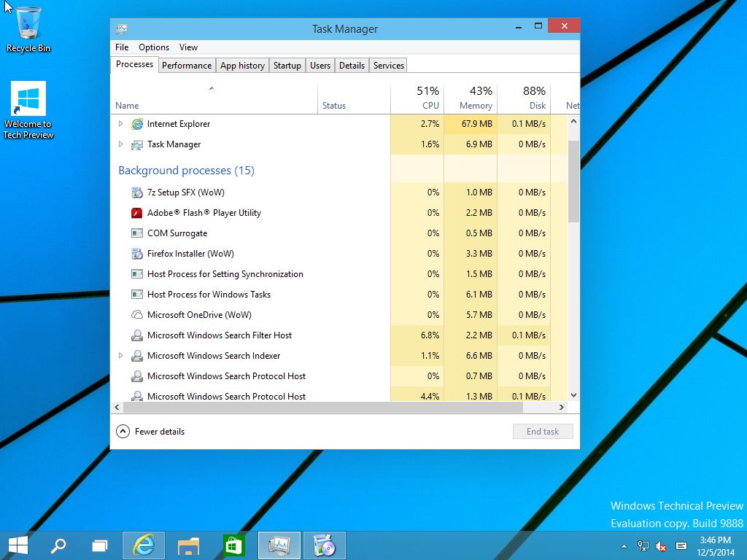The image size is (747, 560).
Task: Select the 7z Setup SFX icon
Action: click(137, 192)
